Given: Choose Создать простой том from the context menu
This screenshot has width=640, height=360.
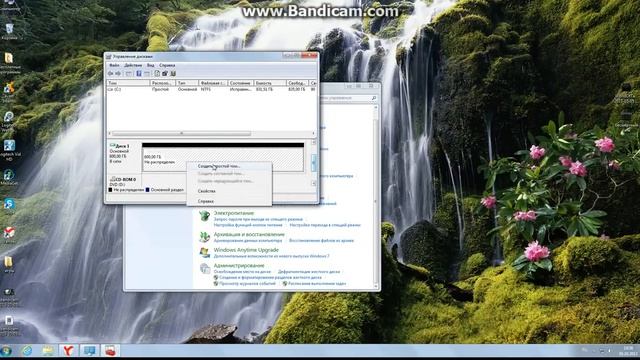Looking at the screenshot, I should [229, 166].
